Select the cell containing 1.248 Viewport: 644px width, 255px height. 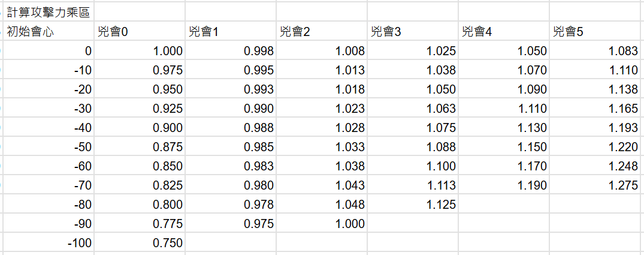pyautogui.click(x=597, y=166)
